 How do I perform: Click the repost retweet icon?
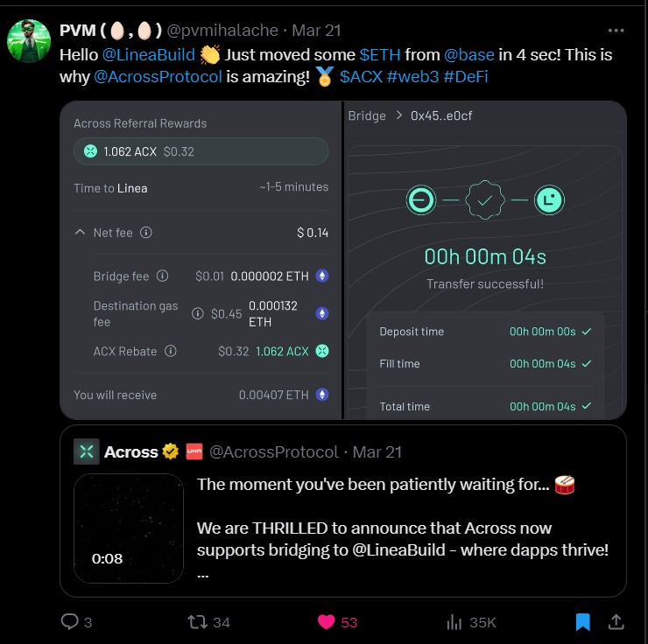[199, 622]
